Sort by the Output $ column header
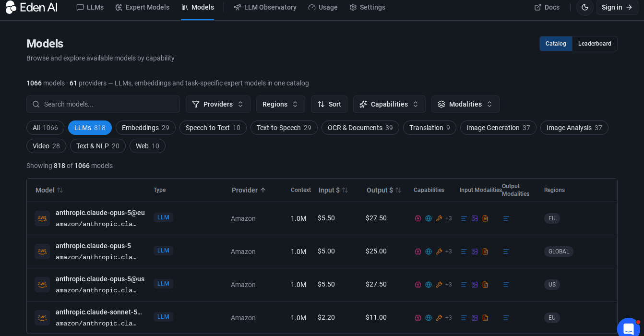 [x=384, y=190]
